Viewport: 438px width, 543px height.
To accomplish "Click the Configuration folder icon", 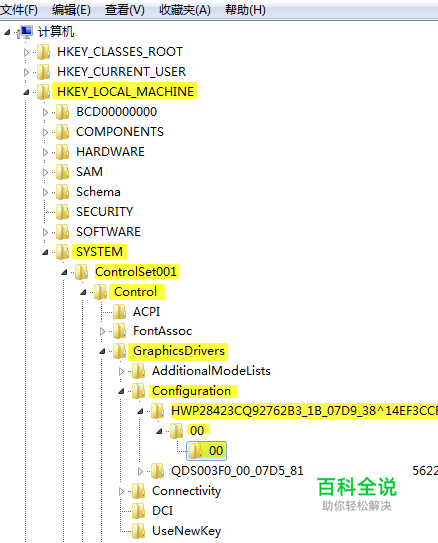I will point(139,391).
